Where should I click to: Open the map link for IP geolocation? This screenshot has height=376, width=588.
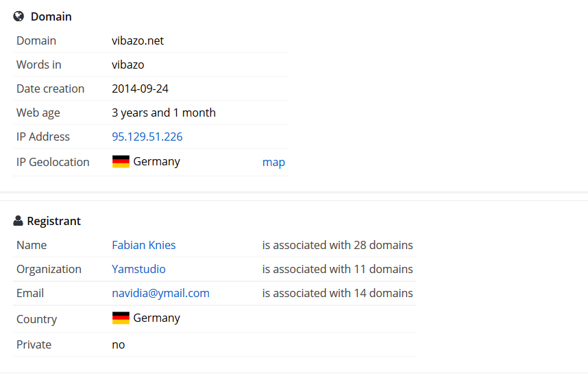[x=273, y=162]
